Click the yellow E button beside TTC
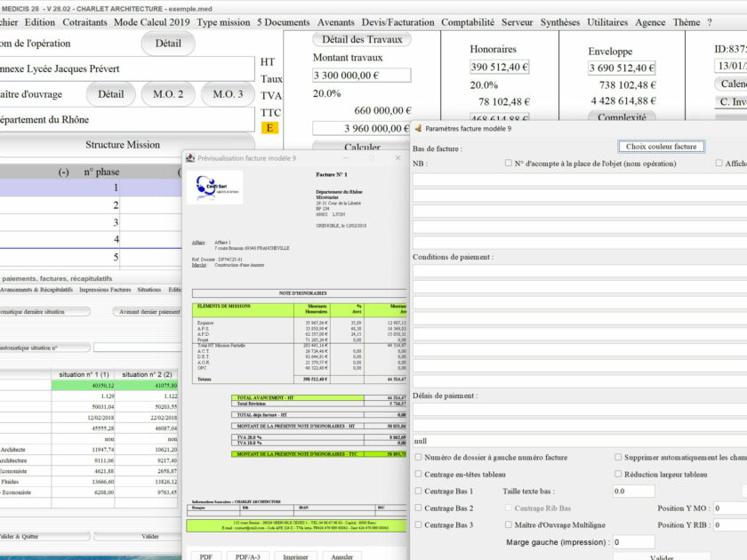Screen dimensions: 747x560 [269, 128]
